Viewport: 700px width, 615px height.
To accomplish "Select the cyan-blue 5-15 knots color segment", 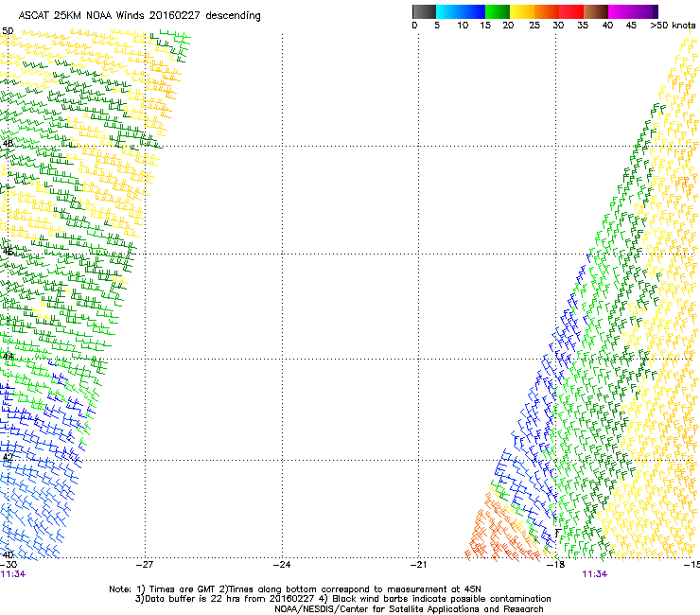I will 461,11.
